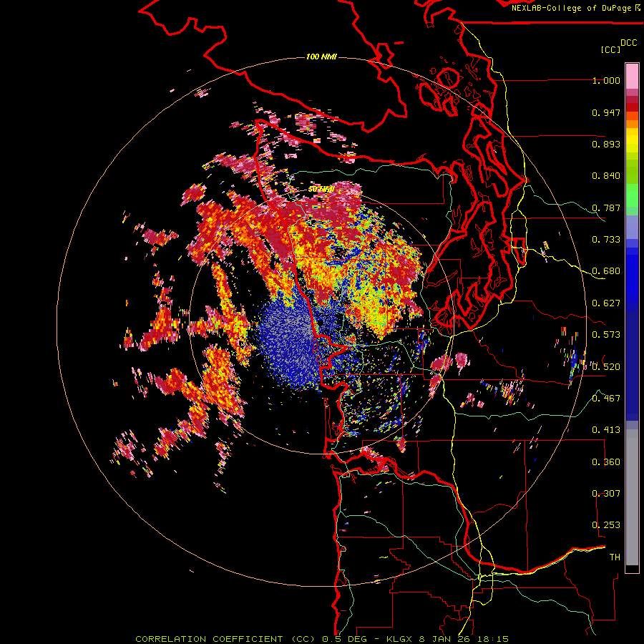Select the 0.467 scale value
The image size is (644, 644).
(x=606, y=399)
